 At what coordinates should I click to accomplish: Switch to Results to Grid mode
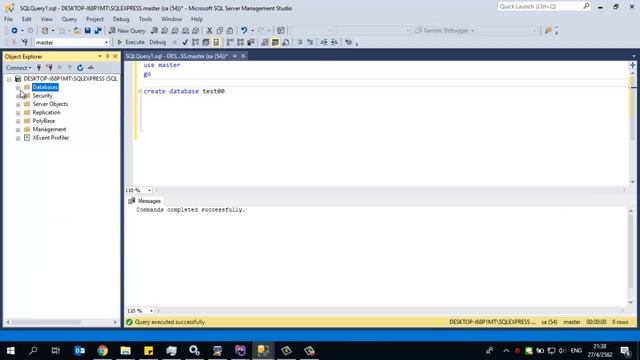(275, 42)
